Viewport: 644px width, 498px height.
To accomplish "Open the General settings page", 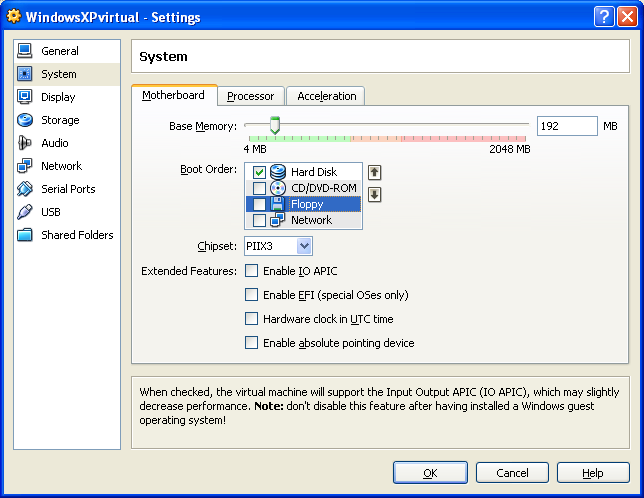I will (x=67, y=51).
